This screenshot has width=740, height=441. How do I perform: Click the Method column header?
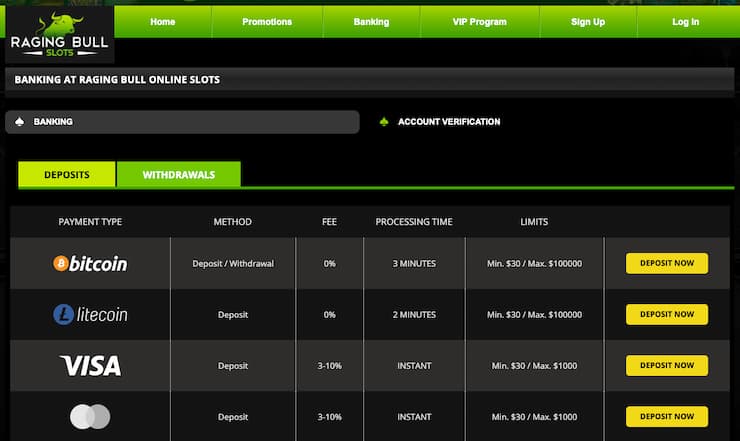233,222
